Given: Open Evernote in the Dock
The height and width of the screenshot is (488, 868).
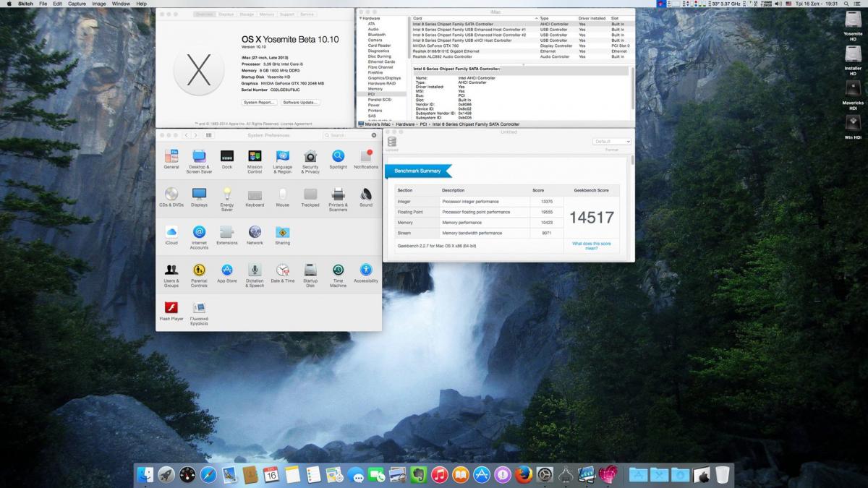Looking at the screenshot, I should 419,474.
